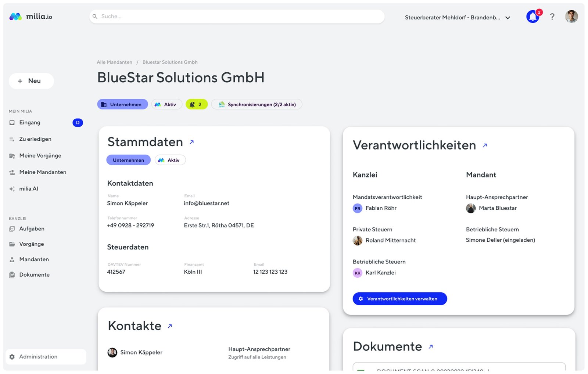The width and height of the screenshot is (588, 374).
Task: Click the Kanzlei Vorgänge folder icon
Action: pos(12,244)
